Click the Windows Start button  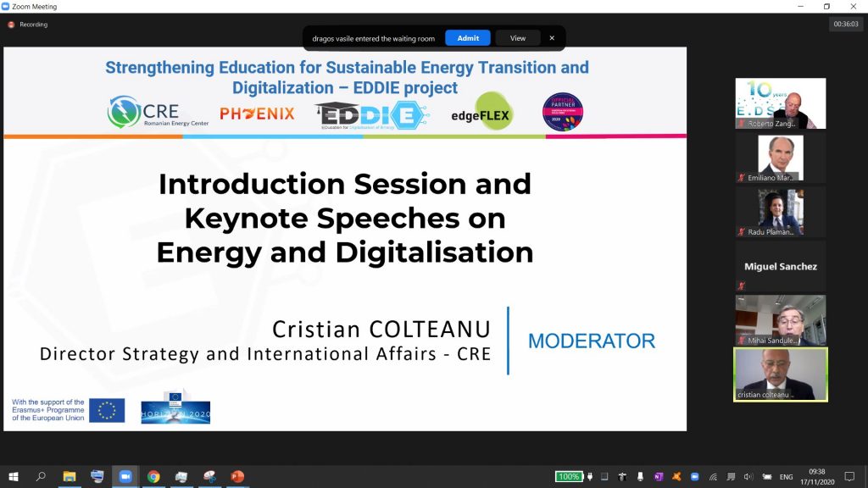click(14, 476)
